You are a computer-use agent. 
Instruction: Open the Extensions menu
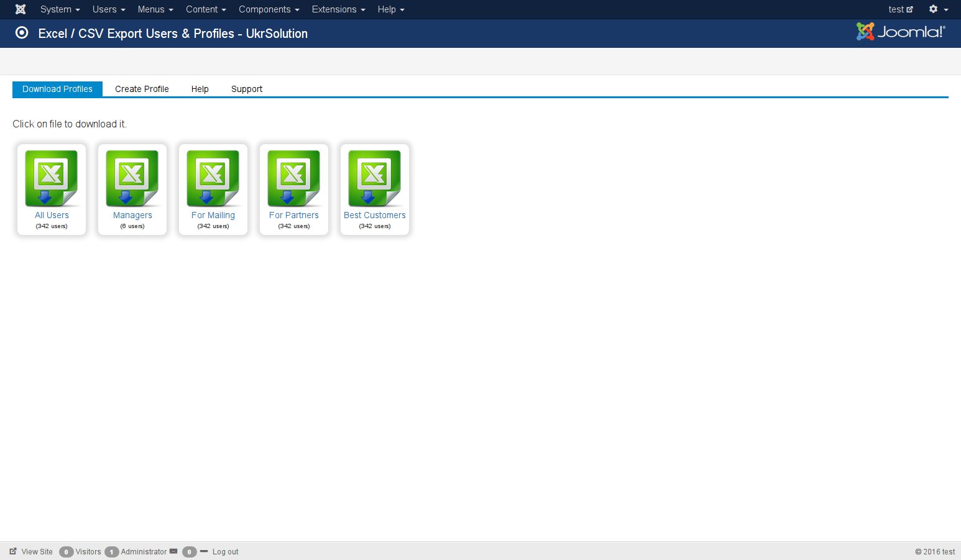click(x=338, y=9)
